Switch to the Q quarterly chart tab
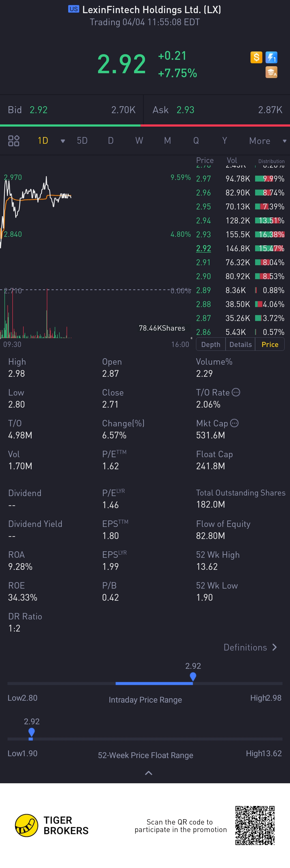290x868 pixels. point(196,141)
